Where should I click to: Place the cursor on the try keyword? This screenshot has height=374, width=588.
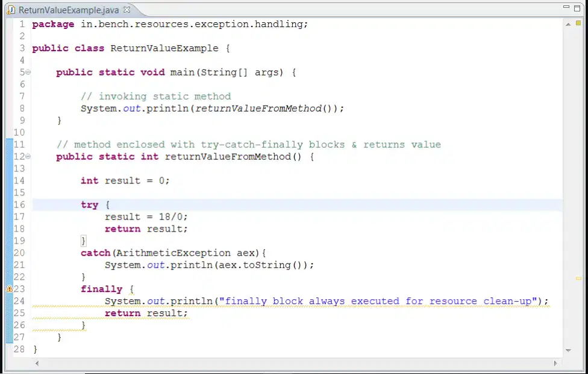(89, 204)
